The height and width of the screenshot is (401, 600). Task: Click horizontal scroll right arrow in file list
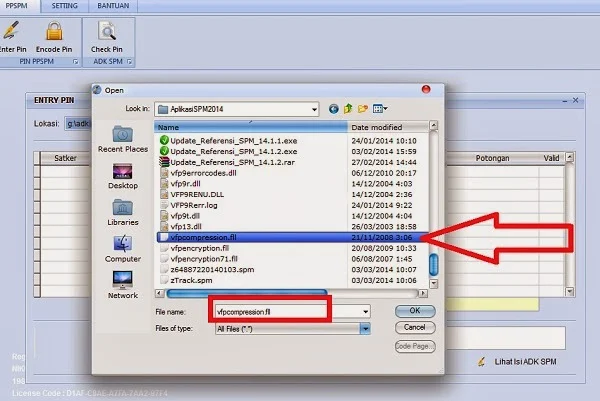tap(423, 293)
